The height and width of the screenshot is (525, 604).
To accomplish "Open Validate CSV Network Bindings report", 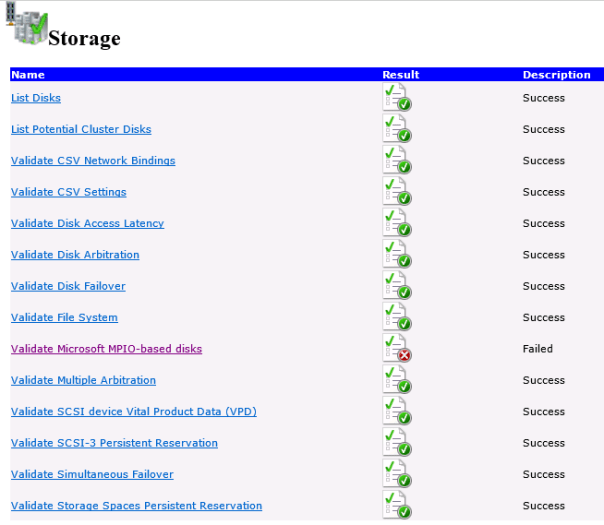I will point(93,161).
